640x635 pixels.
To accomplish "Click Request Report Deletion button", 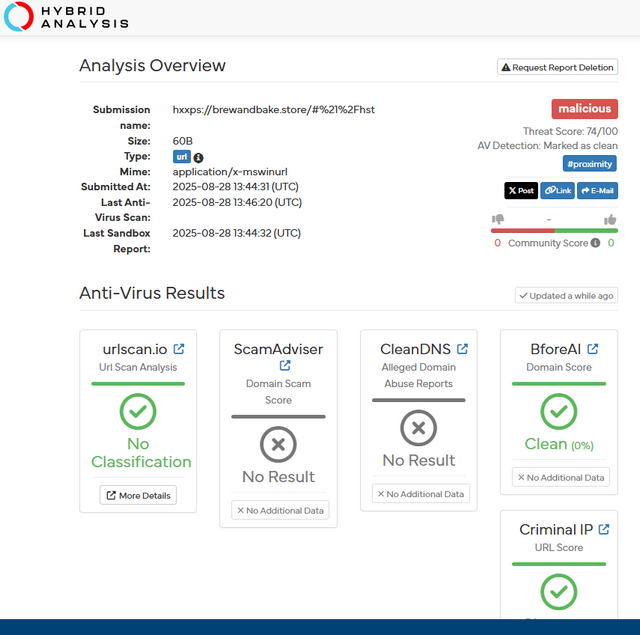I will 557,67.
